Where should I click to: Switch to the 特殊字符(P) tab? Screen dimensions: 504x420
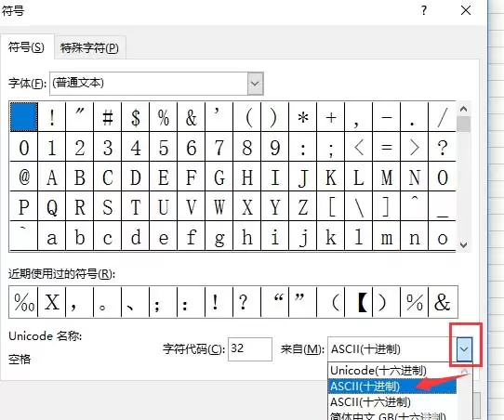89,47
